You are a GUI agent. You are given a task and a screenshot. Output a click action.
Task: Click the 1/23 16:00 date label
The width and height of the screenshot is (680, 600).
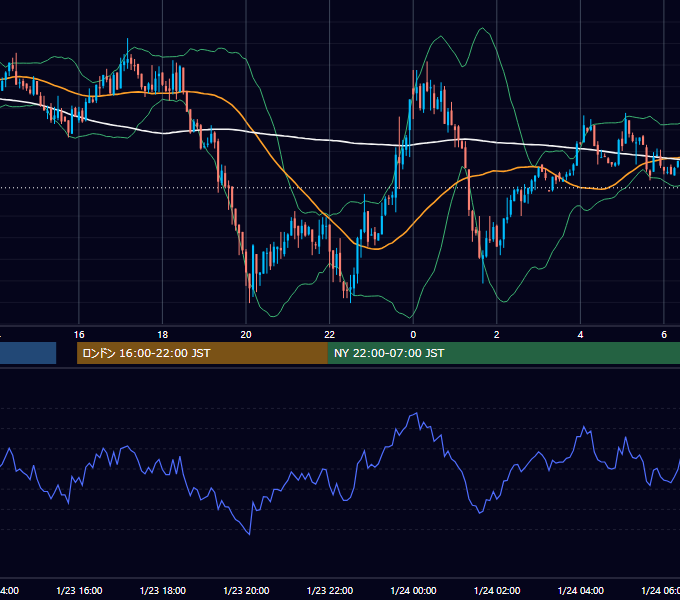[x=79, y=591]
